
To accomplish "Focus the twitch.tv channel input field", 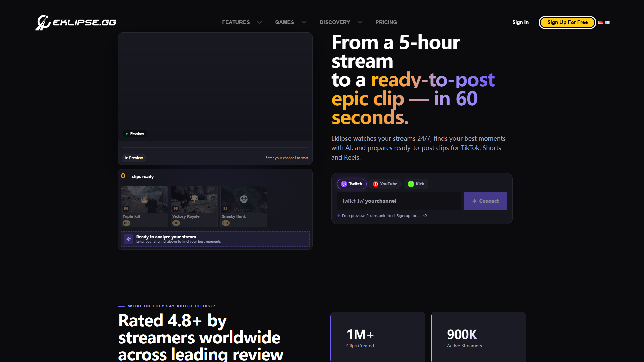I will click(399, 201).
